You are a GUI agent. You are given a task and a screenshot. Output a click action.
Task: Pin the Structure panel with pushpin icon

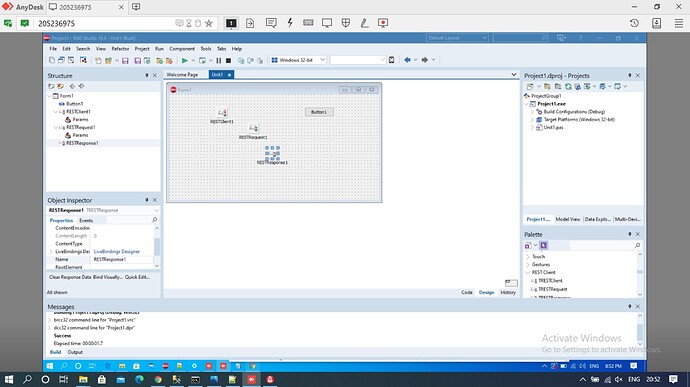pos(147,76)
